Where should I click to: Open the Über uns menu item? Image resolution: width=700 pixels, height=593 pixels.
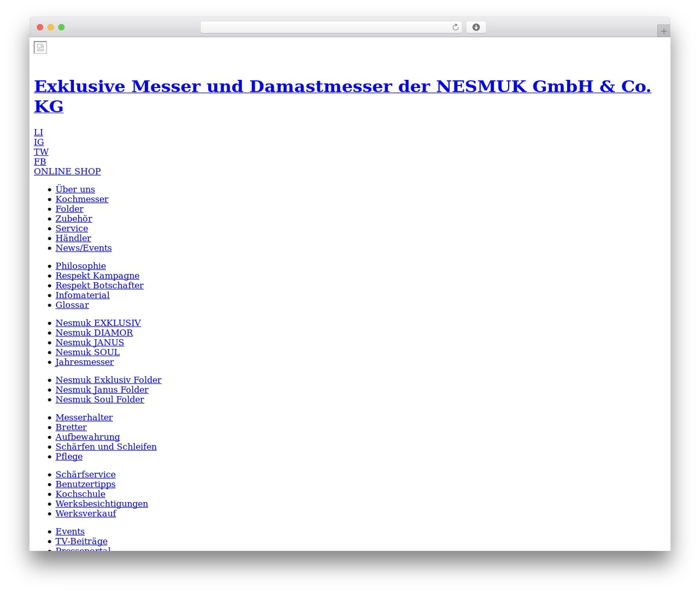[x=75, y=189]
